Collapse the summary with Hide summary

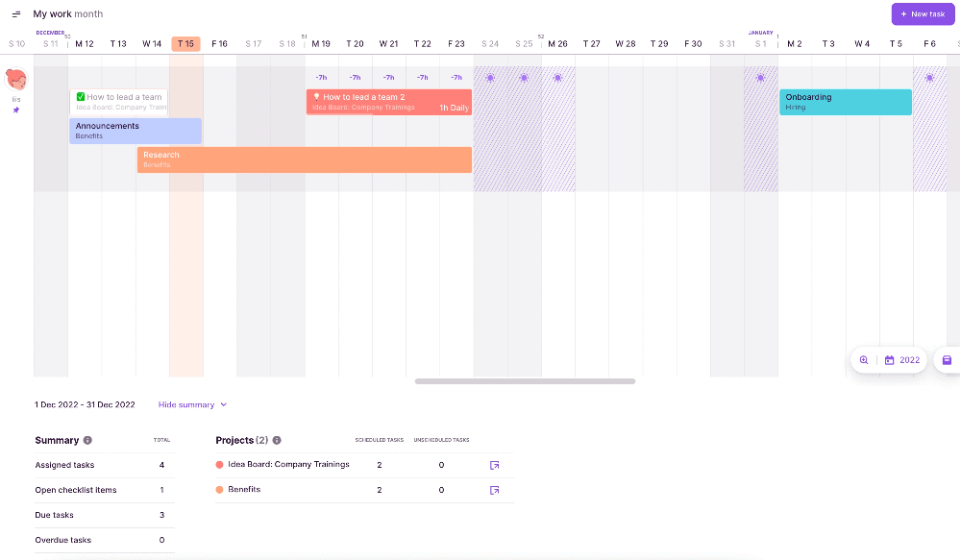pyautogui.click(x=192, y=404)
